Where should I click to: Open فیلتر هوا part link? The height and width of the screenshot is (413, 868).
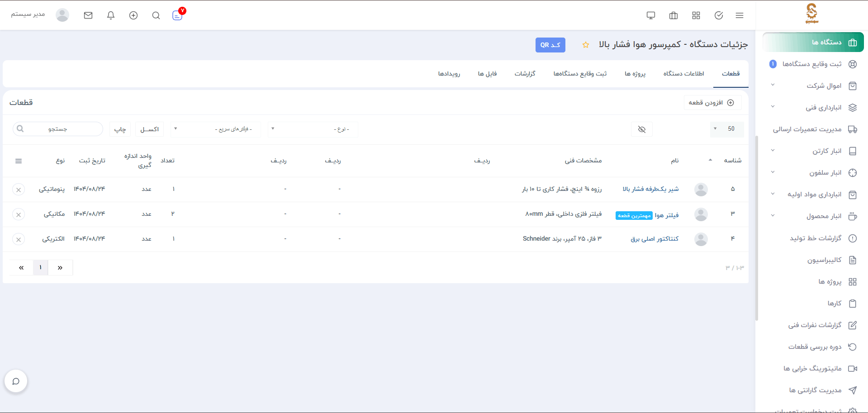(667, 215)
